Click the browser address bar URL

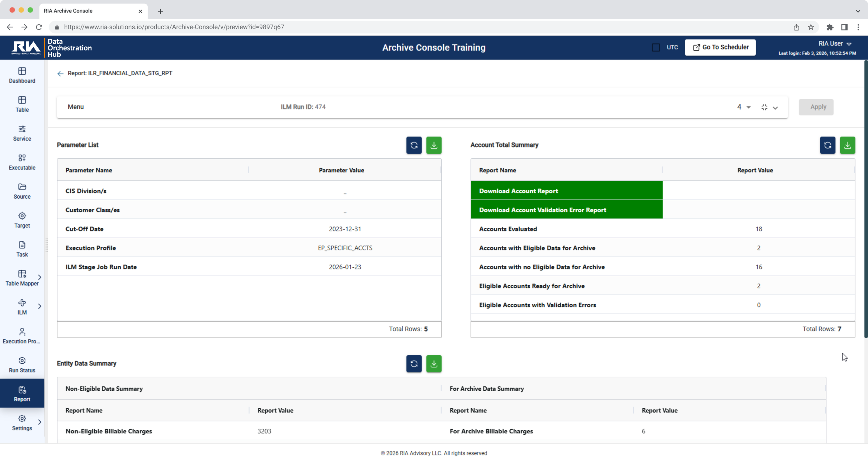tap(174, 27)
